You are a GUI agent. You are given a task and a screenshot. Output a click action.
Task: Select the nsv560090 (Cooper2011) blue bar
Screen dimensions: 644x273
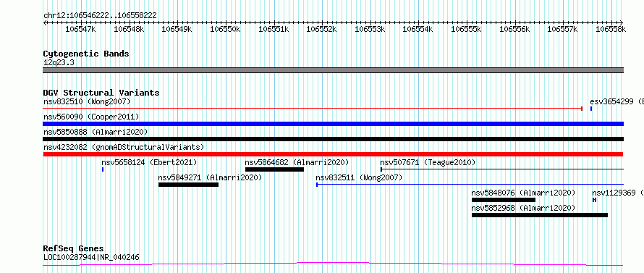[333, 124]
